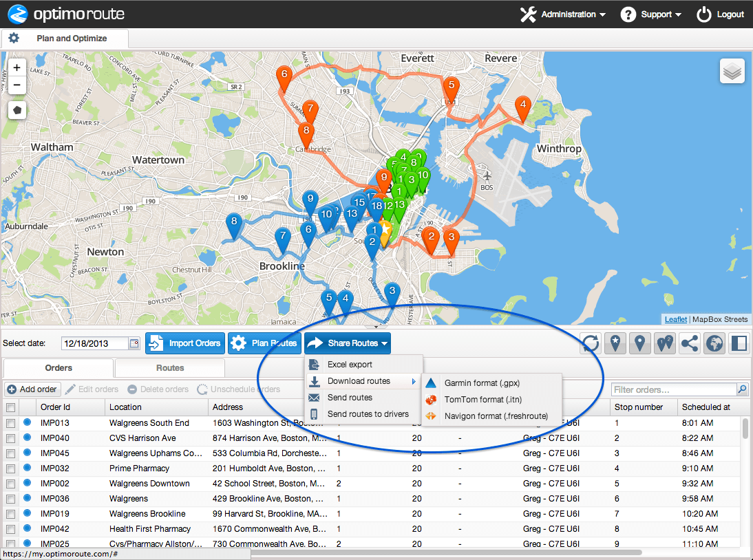Select Send routes menu item

coord(363,398)
